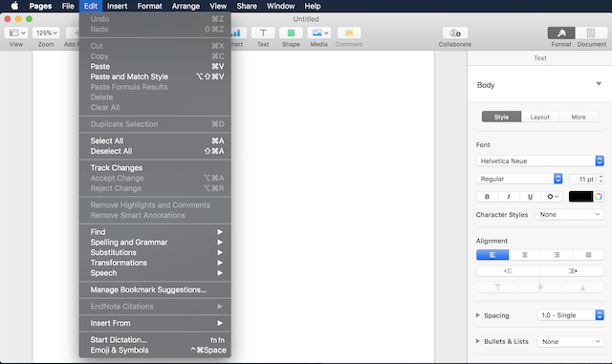Click the Chart toolbar icon
Viewport: 612px width, 364px height.
(237, 32)
